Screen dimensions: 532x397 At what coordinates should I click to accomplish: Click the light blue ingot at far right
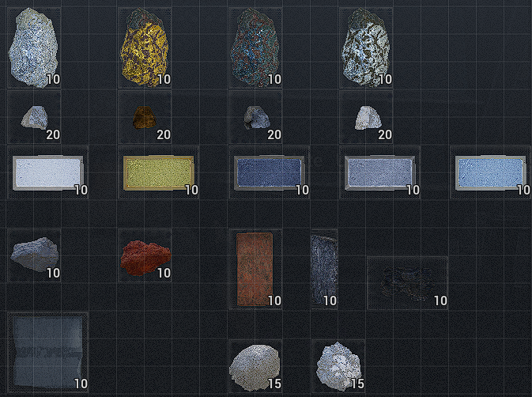coord(491,172)
